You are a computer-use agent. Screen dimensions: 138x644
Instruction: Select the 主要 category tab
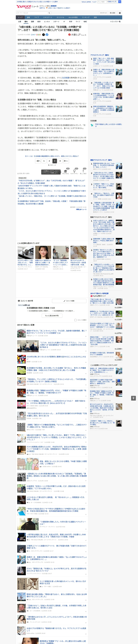(20, 21)
